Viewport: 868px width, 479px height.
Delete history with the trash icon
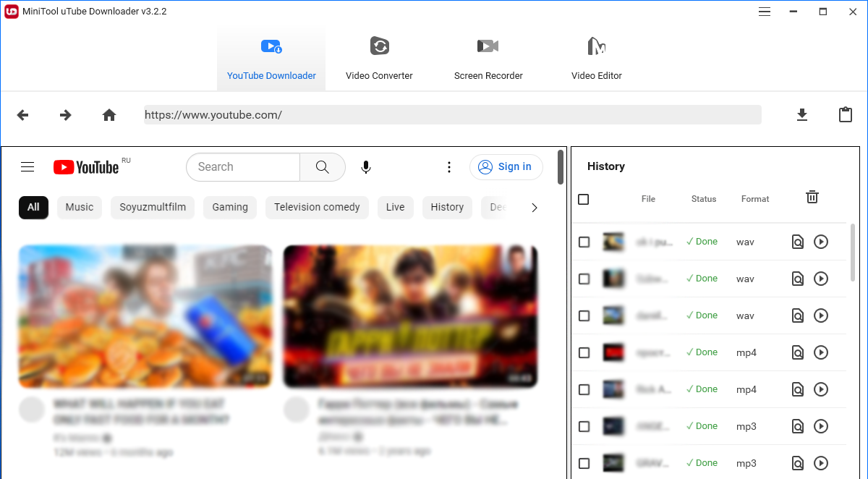(x=812, y=197)
